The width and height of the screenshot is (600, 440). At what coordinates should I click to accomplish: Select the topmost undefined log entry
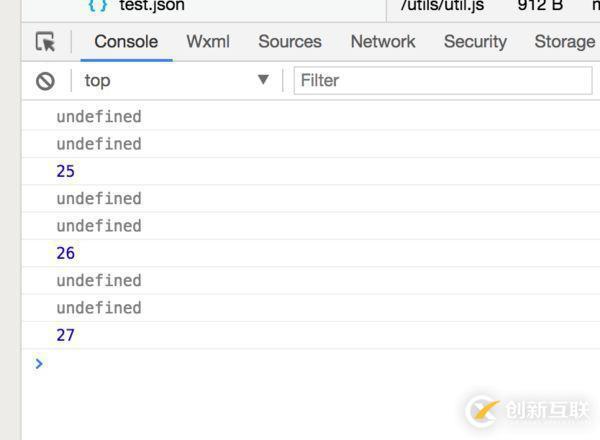point(99,117)
